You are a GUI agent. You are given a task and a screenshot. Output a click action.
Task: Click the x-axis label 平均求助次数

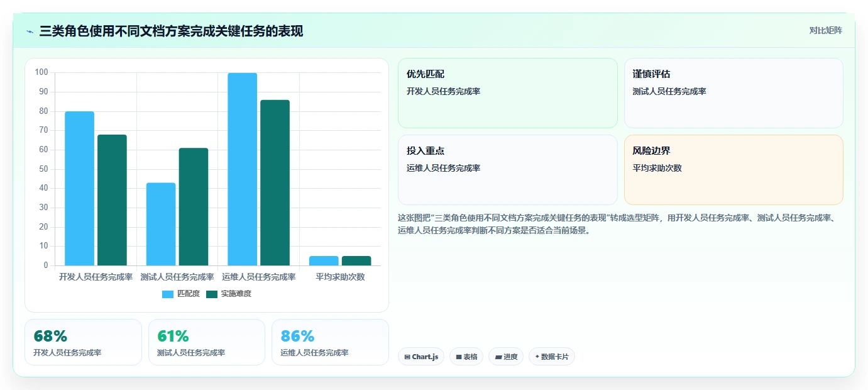point(340,277)
